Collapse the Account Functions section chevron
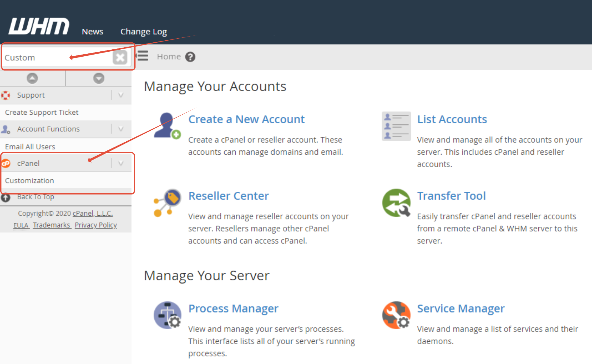592x364 pixels. coord(121,129)
